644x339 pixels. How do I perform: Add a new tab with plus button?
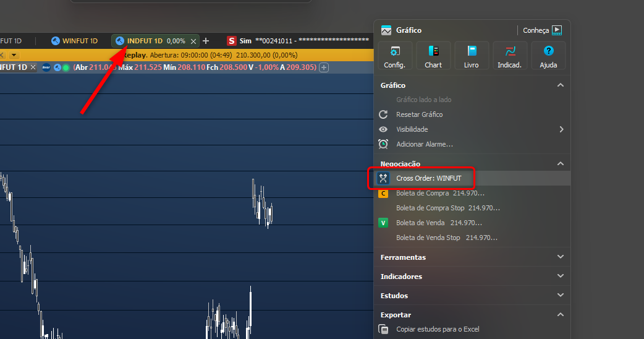point(206,41)
